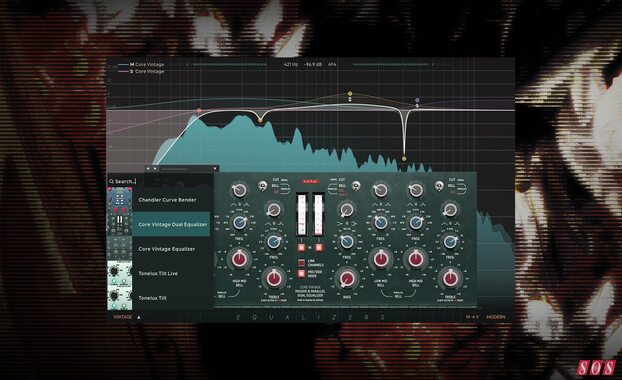This screenshot has height=380, width=622.
Task: Click the AP4 note readout
Action: pyautogui.click(x=332, y=64)
